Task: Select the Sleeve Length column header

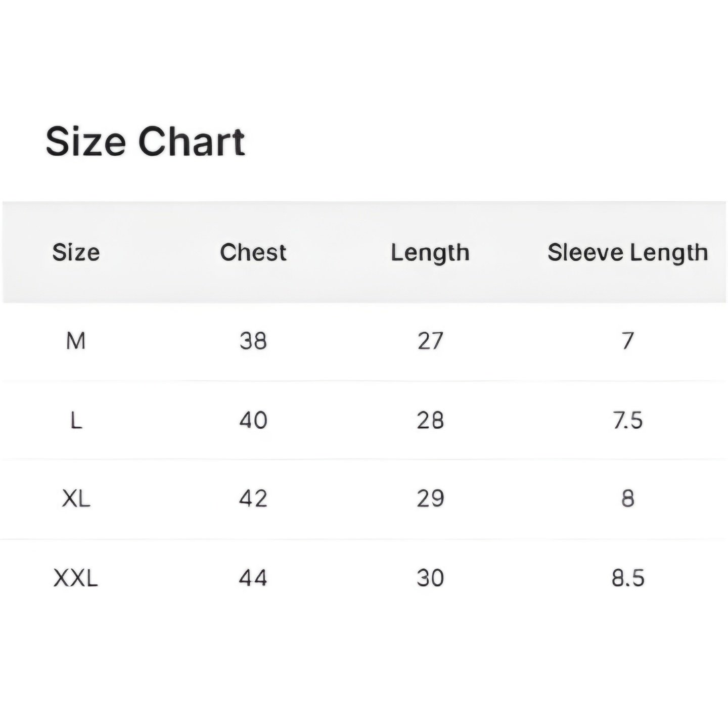Action: coord(627,253)
